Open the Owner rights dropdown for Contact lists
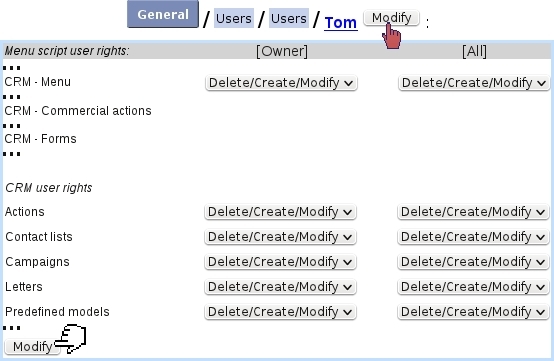Screen dimensions: 554x361 [280, 237]
